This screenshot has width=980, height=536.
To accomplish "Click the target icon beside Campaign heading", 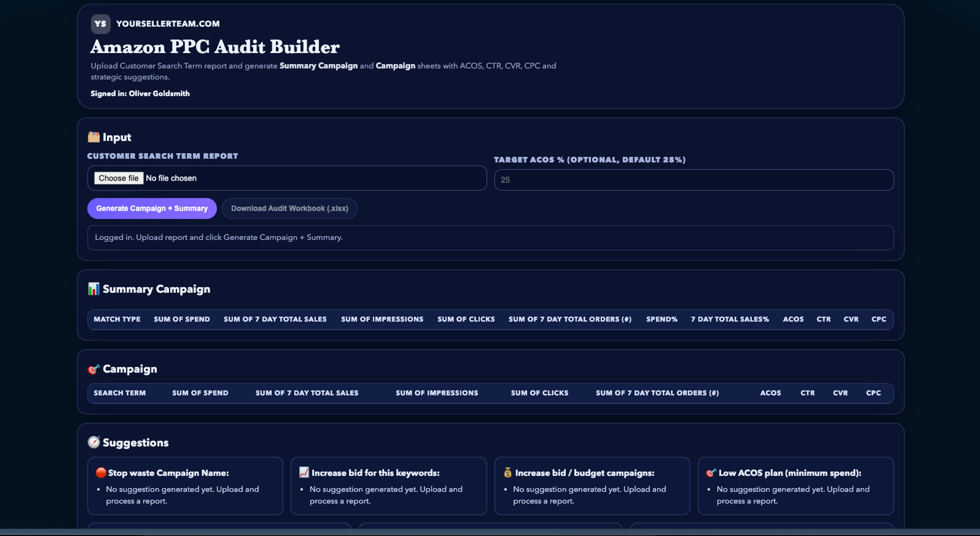I will [x=94, y=369].
